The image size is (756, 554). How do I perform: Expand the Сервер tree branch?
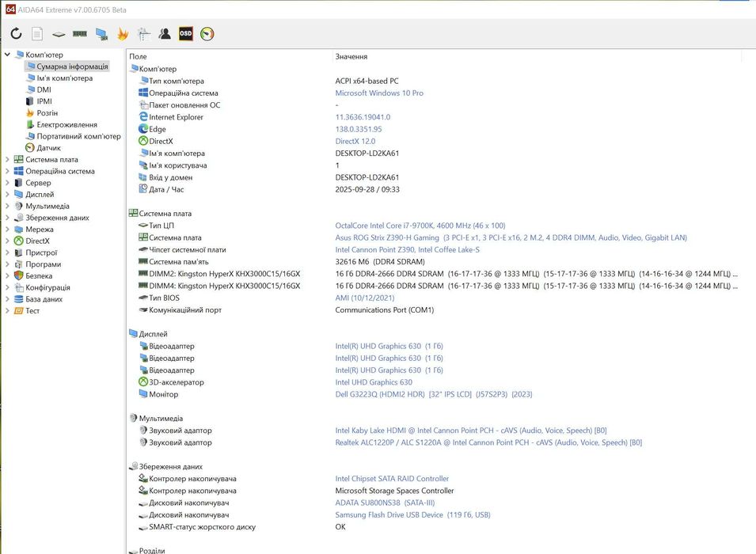click(7, 183)
